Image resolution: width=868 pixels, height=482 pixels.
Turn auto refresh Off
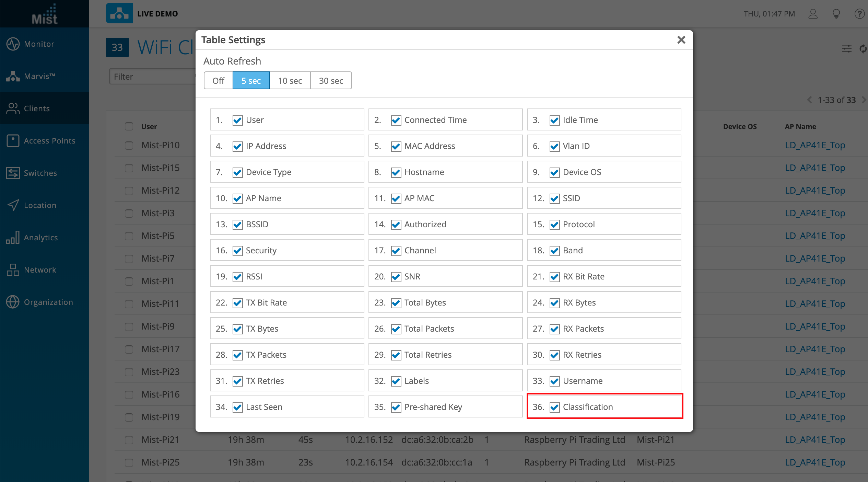tap(218, 81)
